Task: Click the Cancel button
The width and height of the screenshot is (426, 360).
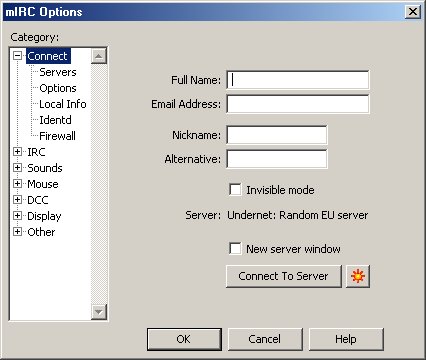Action: pyautogui.click(x=265, y=339)
